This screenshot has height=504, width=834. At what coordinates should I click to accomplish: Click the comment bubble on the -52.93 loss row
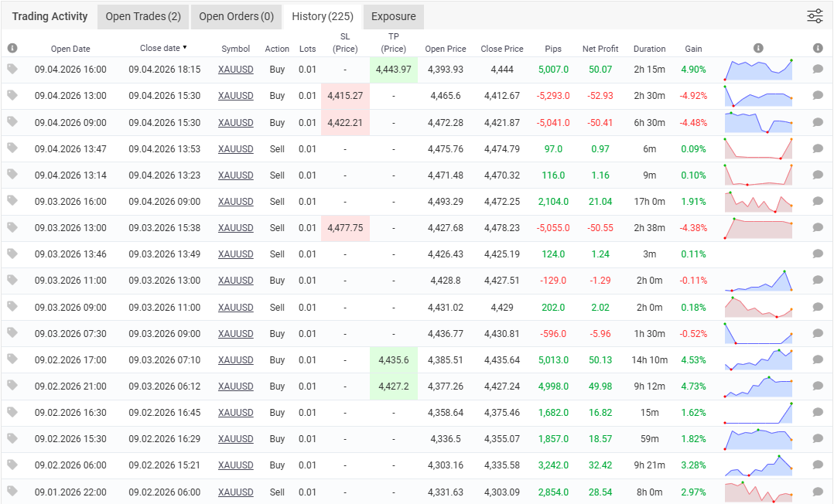[818, 95]
